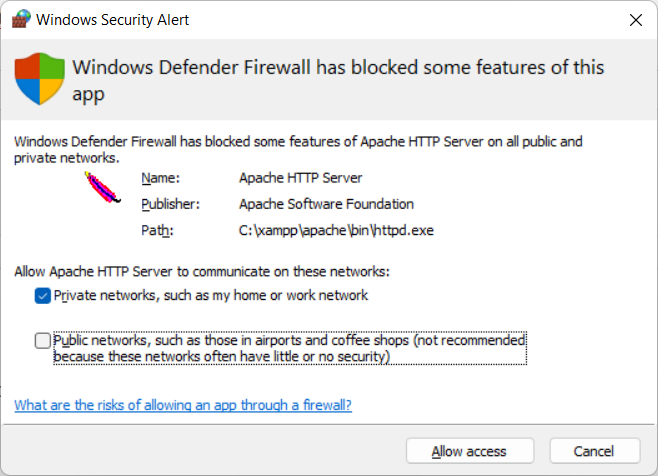Screen dimensions: 658x476
Task: Click the 'Public networks, such as those in airports' label
Action: tap(290, 348)
